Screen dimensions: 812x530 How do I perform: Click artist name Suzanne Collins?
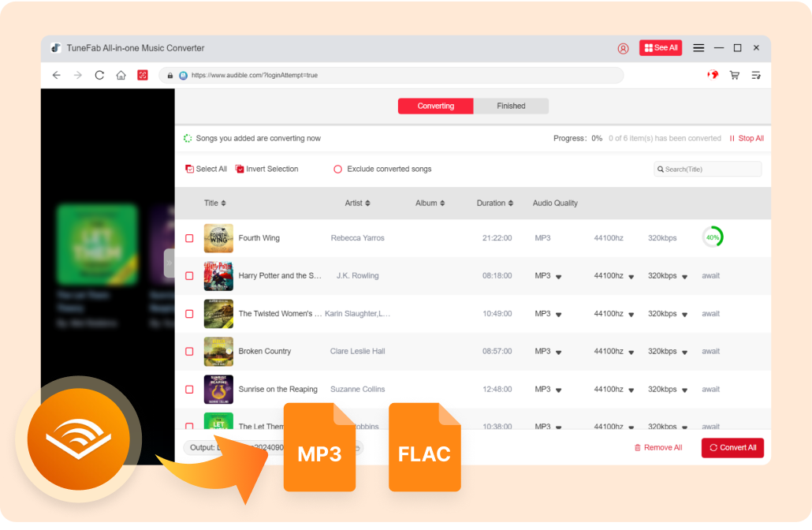[357, 389]
